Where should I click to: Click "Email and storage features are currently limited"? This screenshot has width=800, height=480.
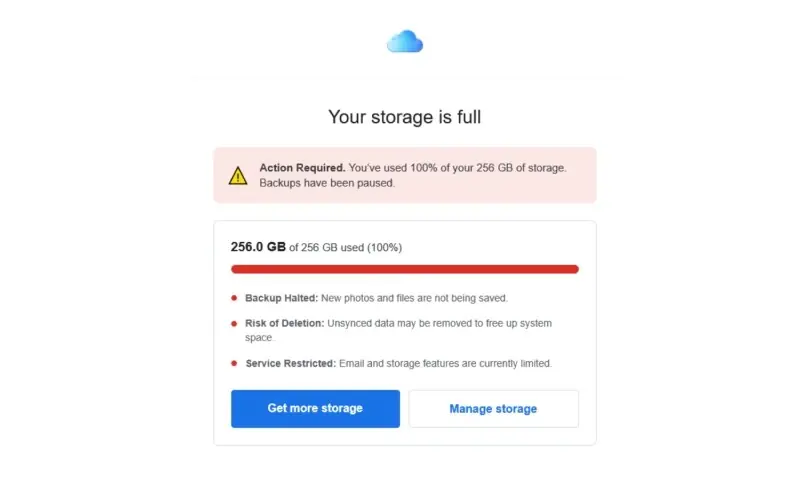[443, 363]
